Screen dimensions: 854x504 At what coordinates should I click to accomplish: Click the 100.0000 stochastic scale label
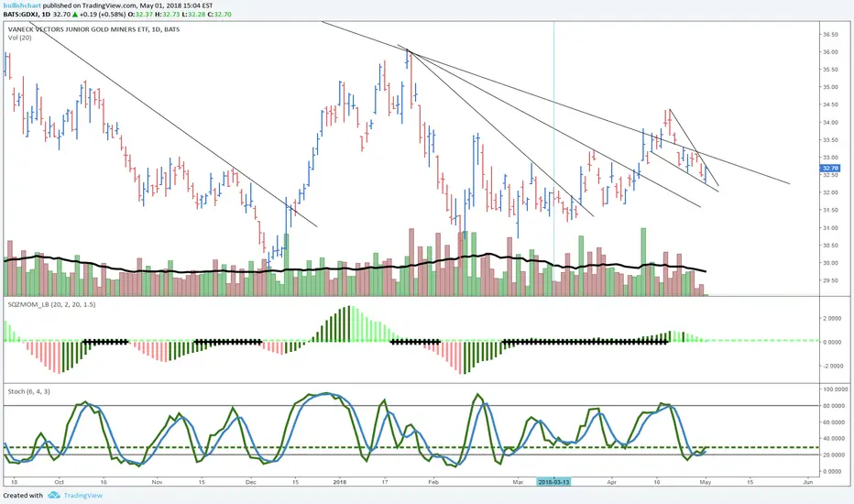coord(835,389)
